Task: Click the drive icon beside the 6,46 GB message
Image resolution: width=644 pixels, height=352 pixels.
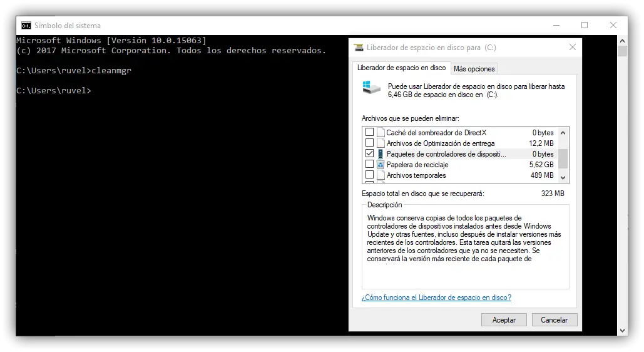Action: click(x=371, y=87)
